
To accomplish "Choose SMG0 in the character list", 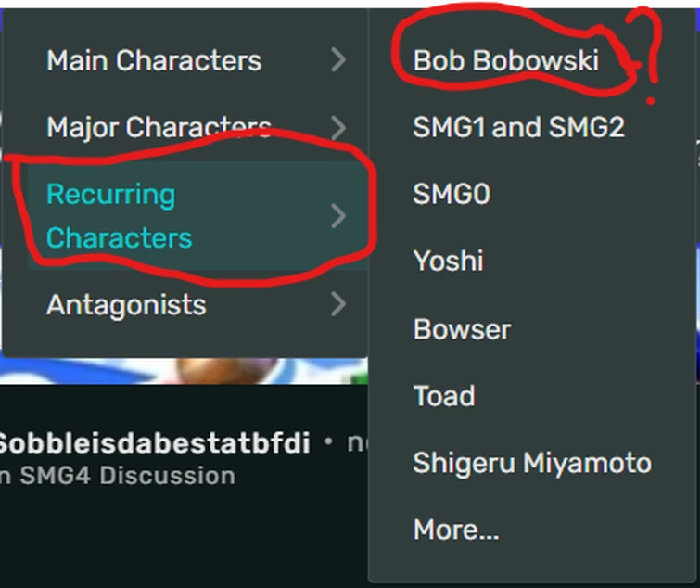I will (x=452, y=194).
